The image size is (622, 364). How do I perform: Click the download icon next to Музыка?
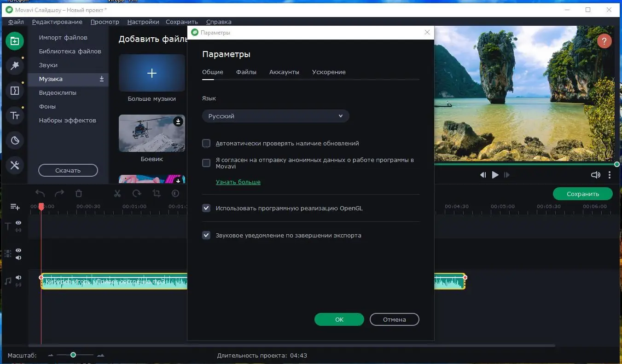tap(102, 79)
